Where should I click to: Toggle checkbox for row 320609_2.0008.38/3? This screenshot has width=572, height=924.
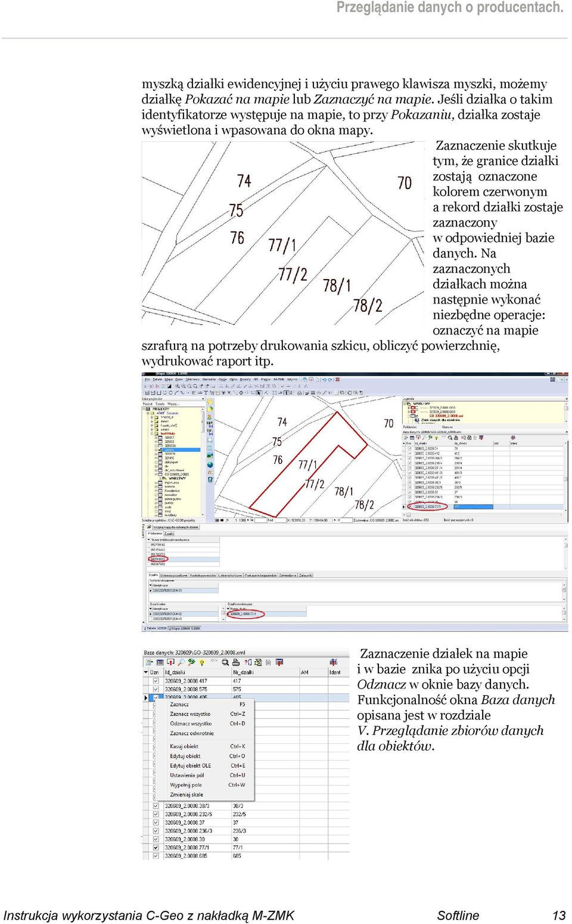(156, 805)
